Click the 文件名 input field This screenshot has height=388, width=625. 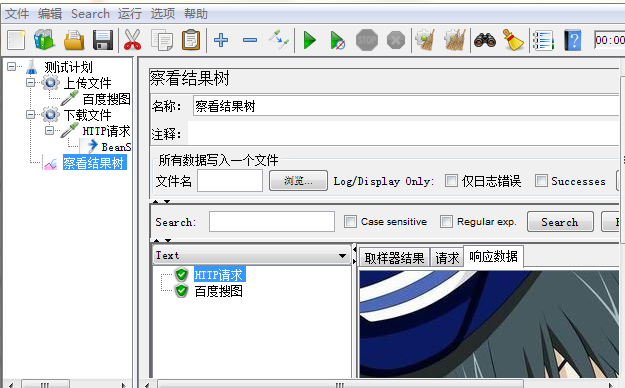click(x=230, y=181)
